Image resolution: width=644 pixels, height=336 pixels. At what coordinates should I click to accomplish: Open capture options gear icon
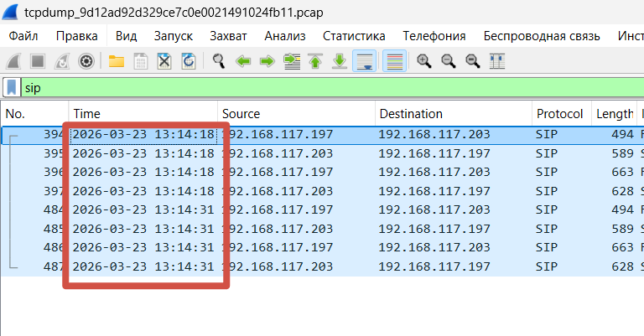(x=86, y=61)
